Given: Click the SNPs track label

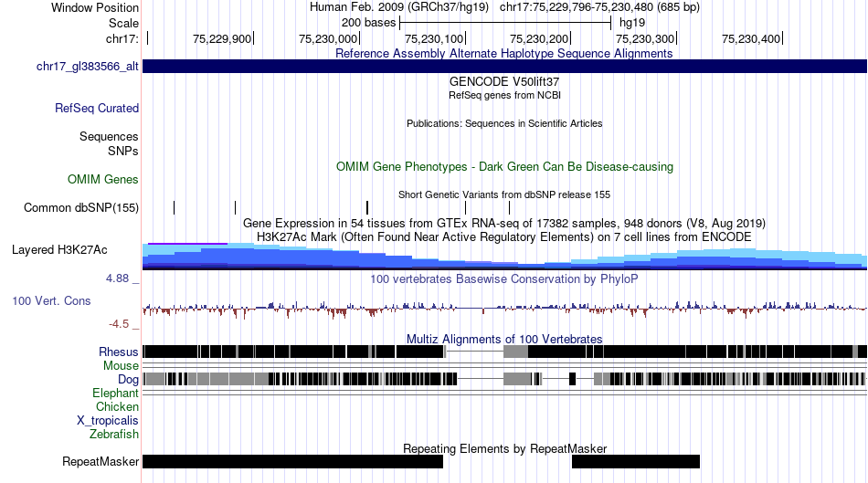Looking at the screenshot, I should pos(123,151).
